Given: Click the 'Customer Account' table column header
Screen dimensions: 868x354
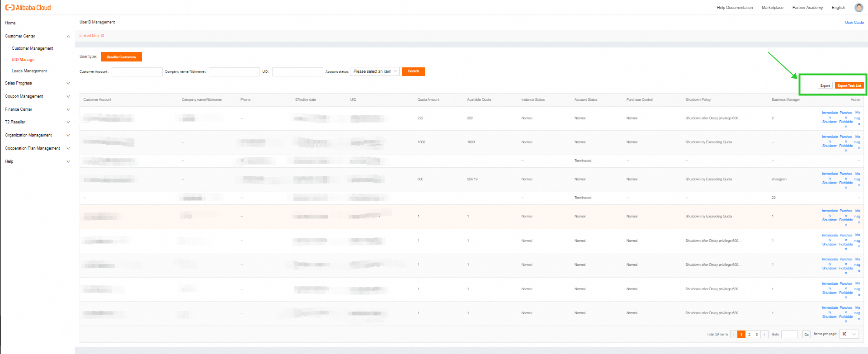Looking at the screenshot, I should [97, 100].
